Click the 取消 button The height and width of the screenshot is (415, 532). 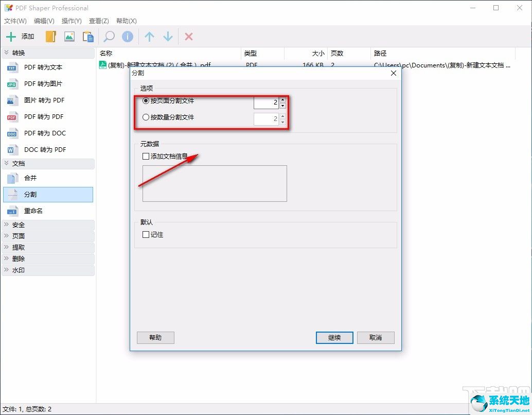(x=376, y=338)
